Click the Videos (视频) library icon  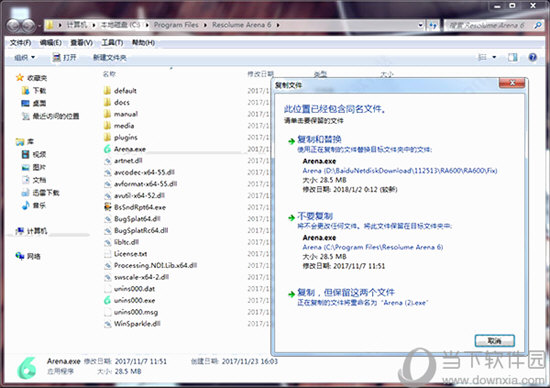click(25, 154)
